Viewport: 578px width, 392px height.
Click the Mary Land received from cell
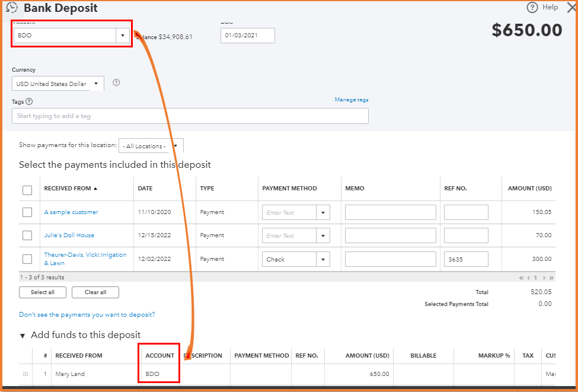[70, 374]
